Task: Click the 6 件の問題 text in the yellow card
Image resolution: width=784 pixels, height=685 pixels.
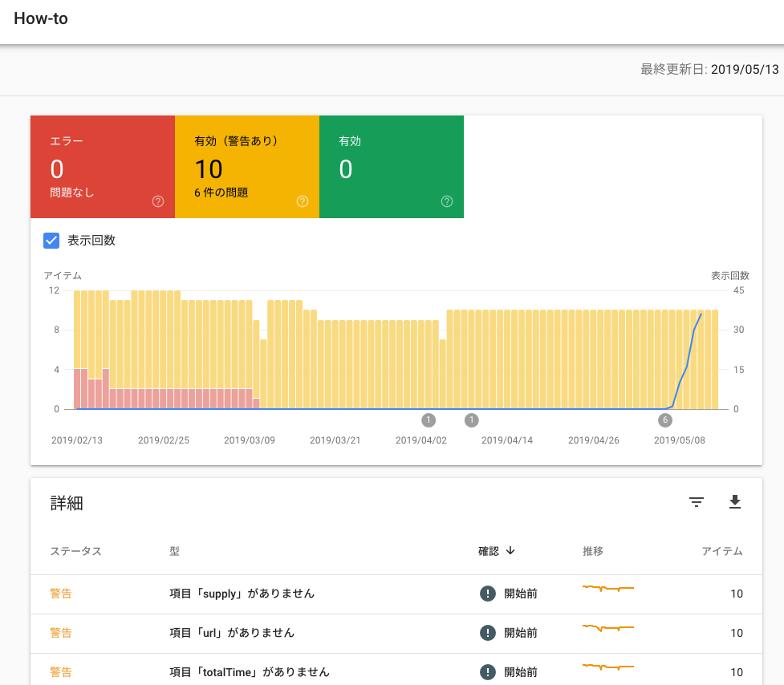Action: (221, 193)
